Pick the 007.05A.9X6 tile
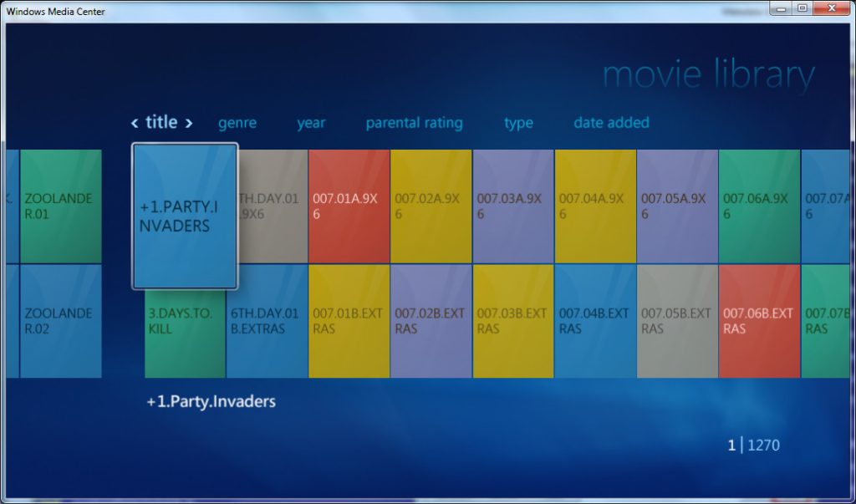Screen dimensions: 856x504 click(x=677, y=206)
